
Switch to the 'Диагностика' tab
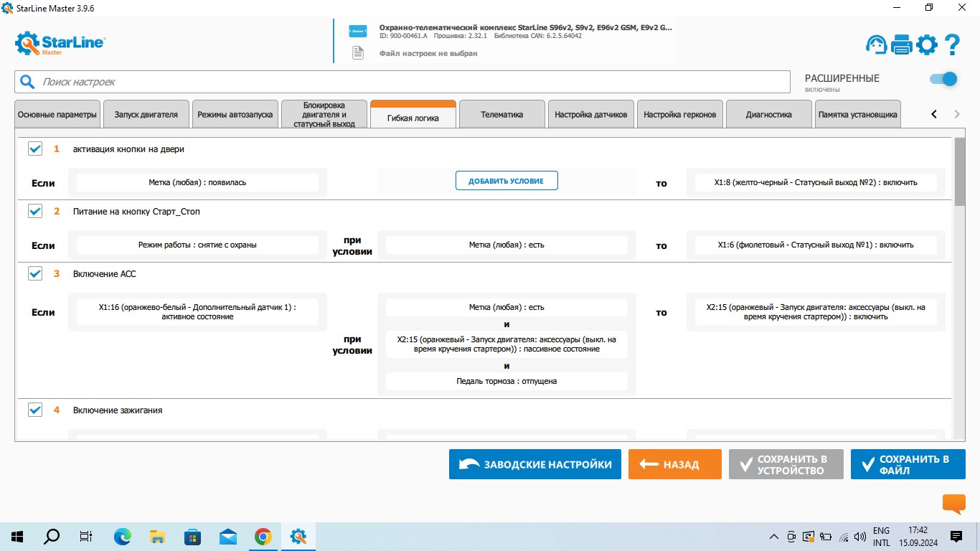[x=769, y=115]
